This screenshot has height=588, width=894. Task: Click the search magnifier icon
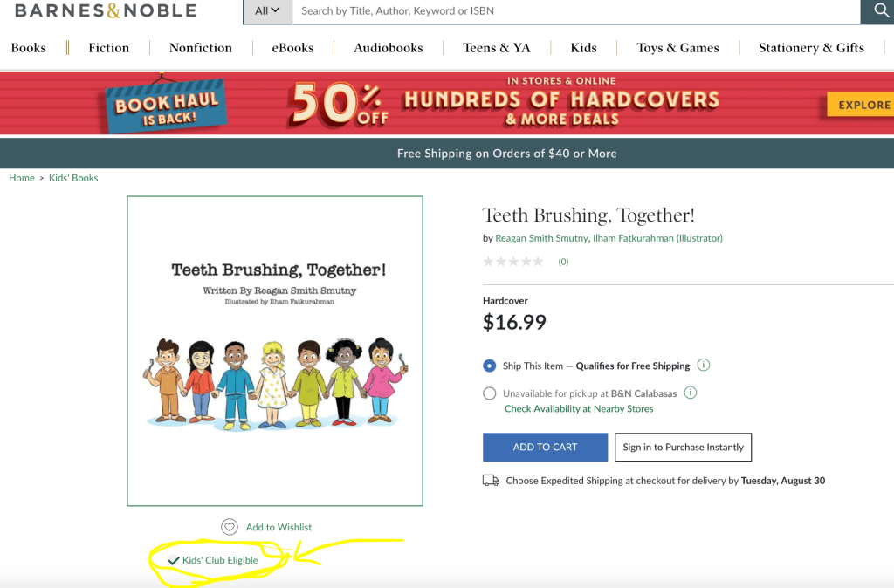(878, 11)
